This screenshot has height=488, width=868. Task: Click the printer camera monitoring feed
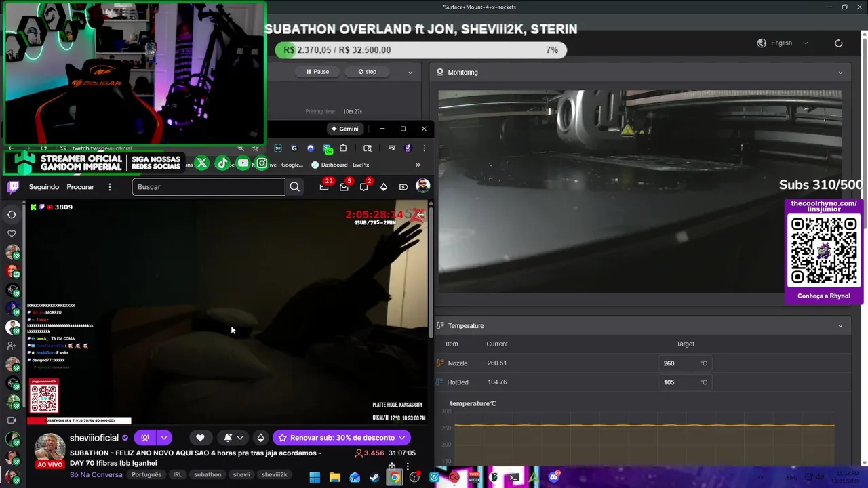[x=640, y=192]
